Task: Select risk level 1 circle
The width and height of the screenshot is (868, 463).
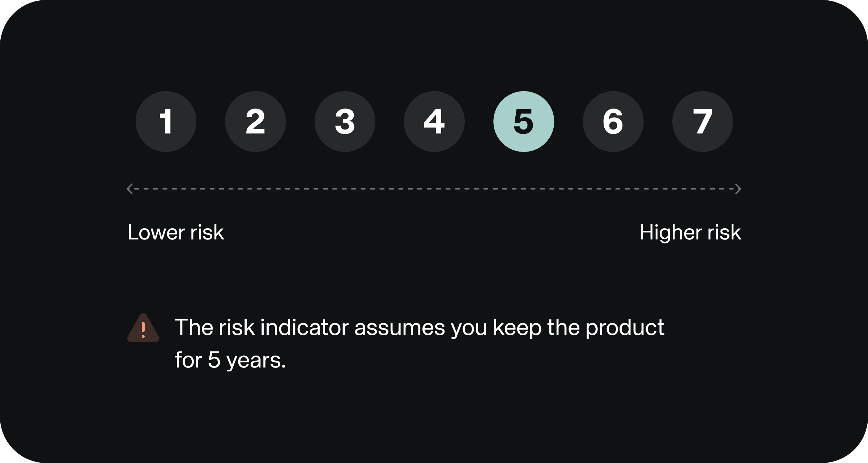Action: pyautogui.click(x=166, y=122)
